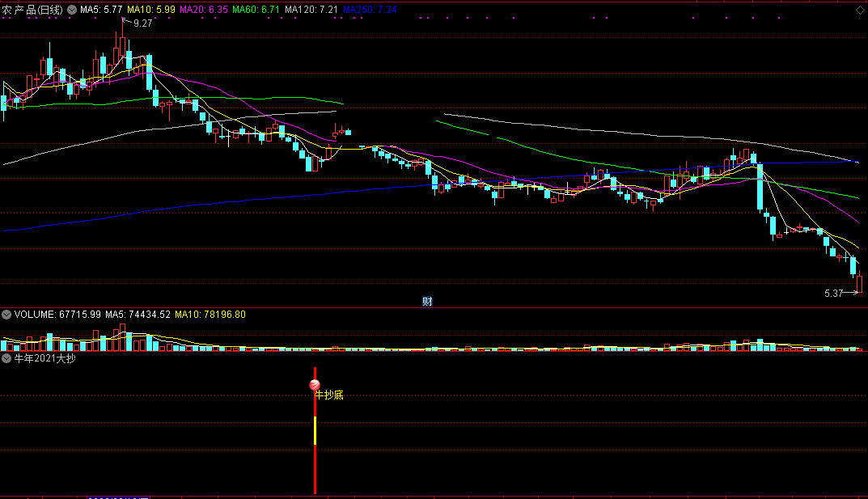Viewport: 868px width, 499px height.
Task: Click the volume MA5: 74434.52 value
Action: (x=138, y=315)
